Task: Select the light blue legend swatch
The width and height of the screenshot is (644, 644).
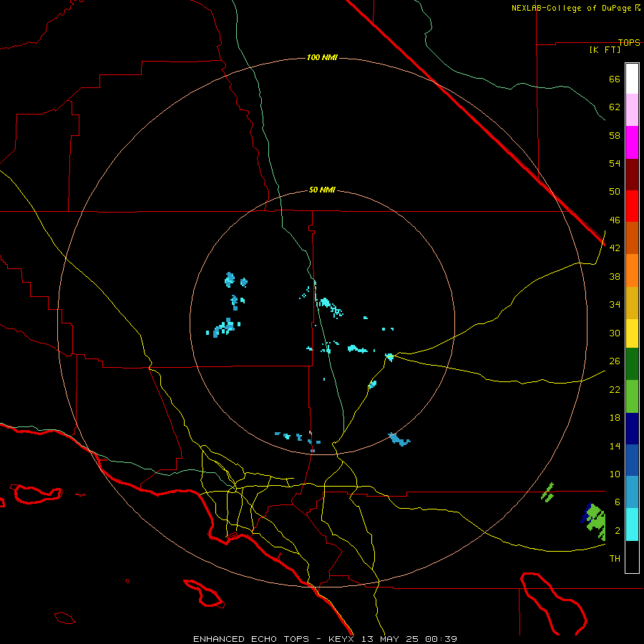Action: (x=632, y=492)
